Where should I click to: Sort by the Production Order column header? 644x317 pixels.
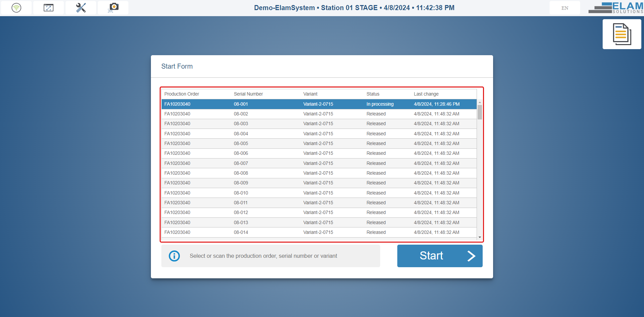pos(182,94)
